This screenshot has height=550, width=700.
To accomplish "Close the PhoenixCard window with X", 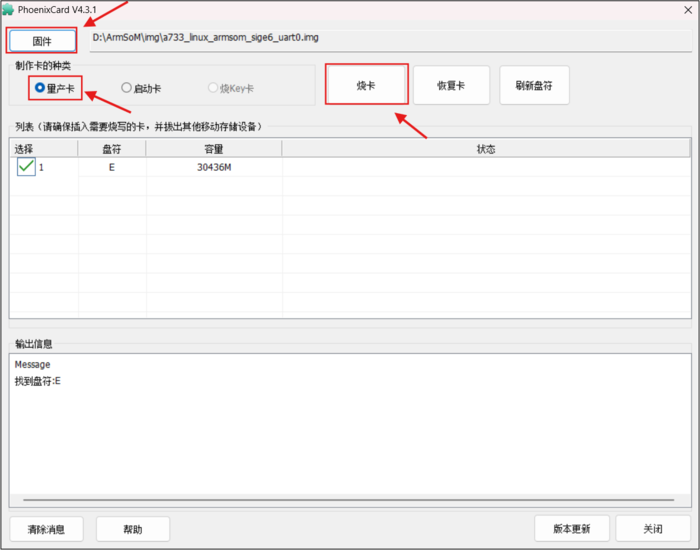I will pos(688,10).
